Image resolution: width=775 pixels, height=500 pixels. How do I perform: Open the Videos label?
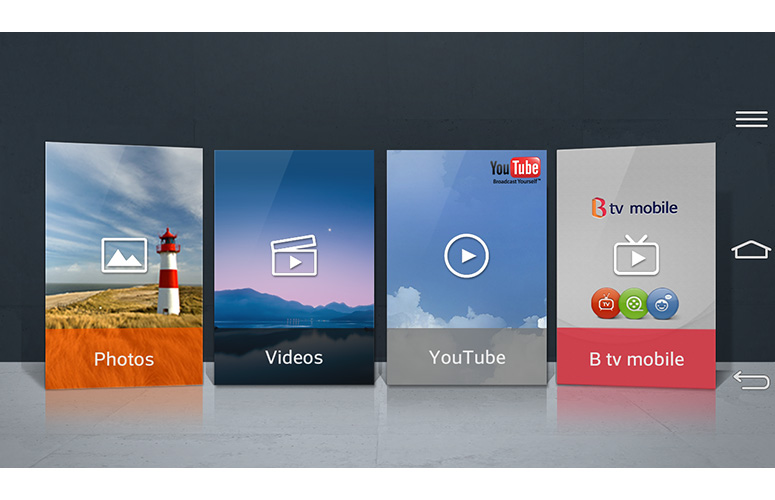[294, 357]
